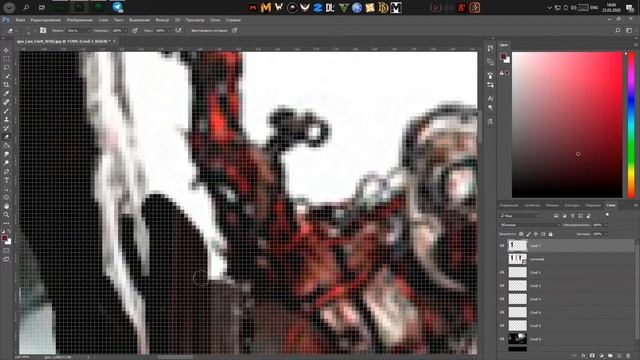Screen dimensions: 640x360
Task: Add a layer mask using bottom icon
Action: 592,356
